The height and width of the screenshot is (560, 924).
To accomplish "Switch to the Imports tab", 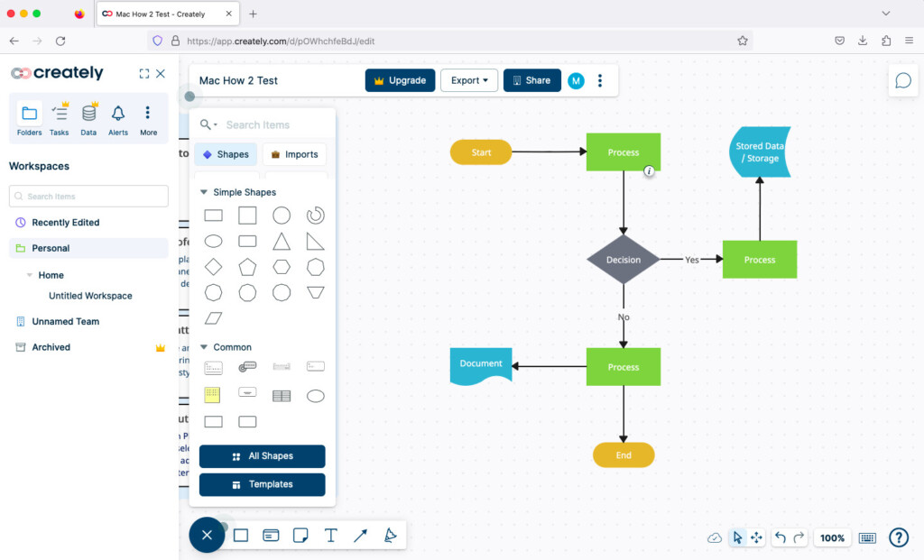I will (x=294, y=154).
